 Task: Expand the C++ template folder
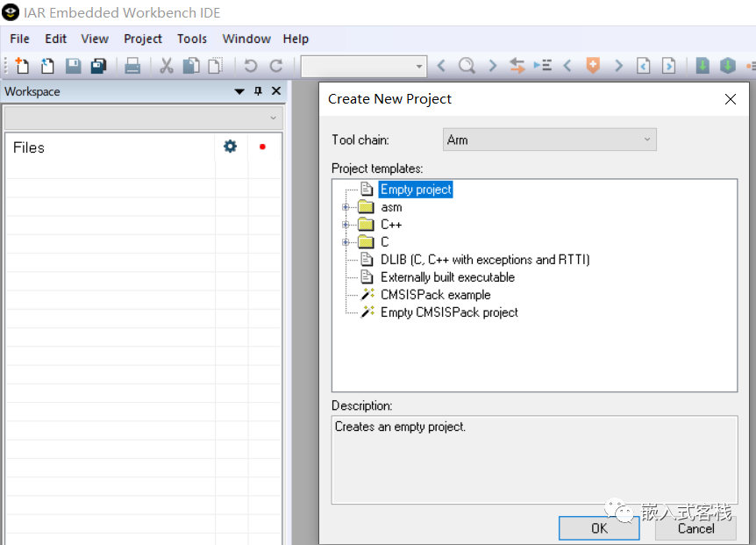[346, 225]
